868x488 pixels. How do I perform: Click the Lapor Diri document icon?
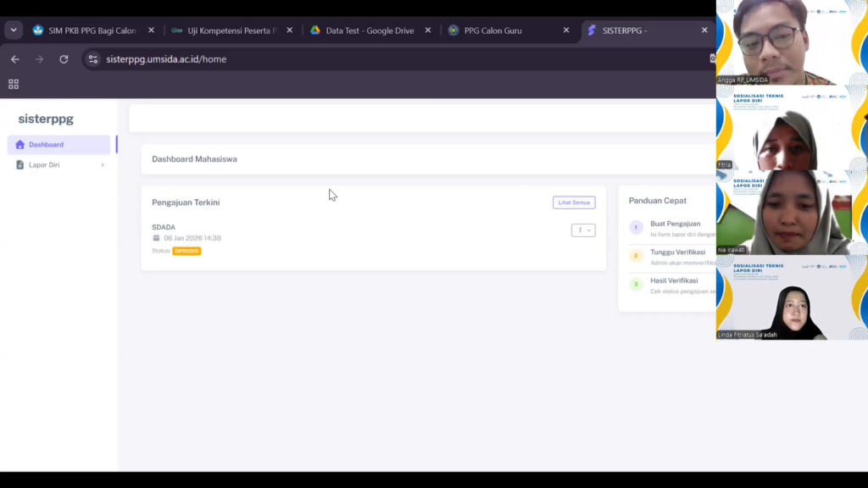20,165
